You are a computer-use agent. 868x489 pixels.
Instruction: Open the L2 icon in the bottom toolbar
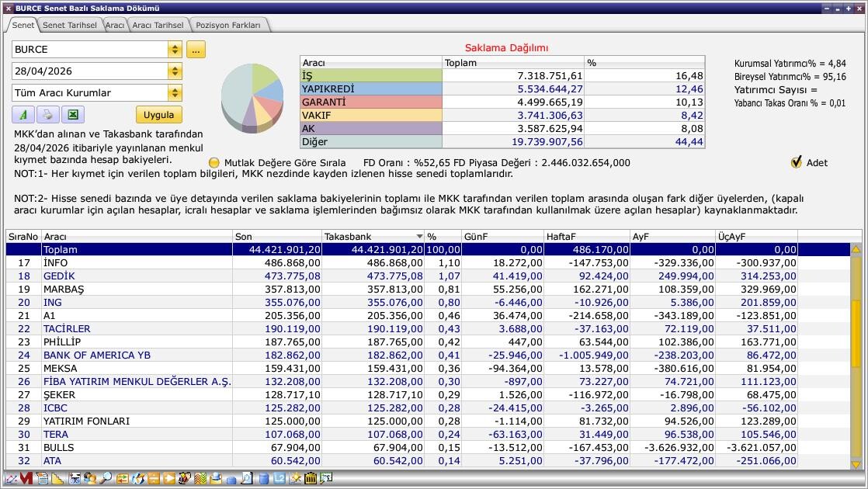tap(279, 478)
